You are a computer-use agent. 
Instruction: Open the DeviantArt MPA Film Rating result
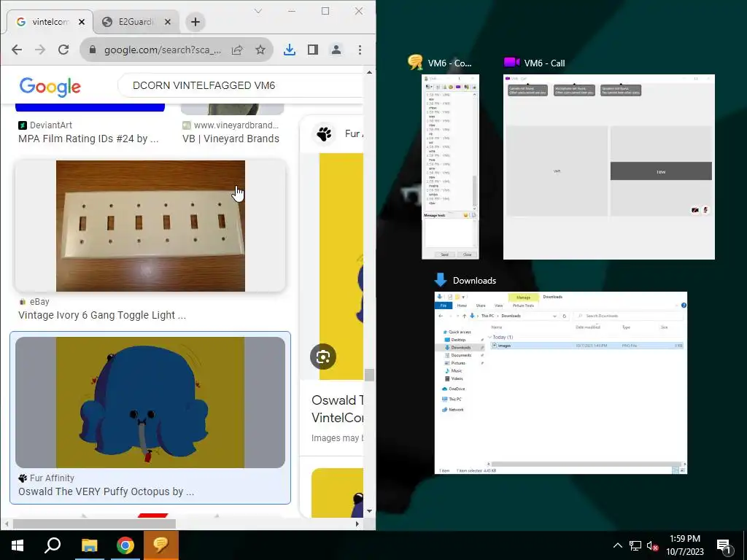tap(88, 139)
